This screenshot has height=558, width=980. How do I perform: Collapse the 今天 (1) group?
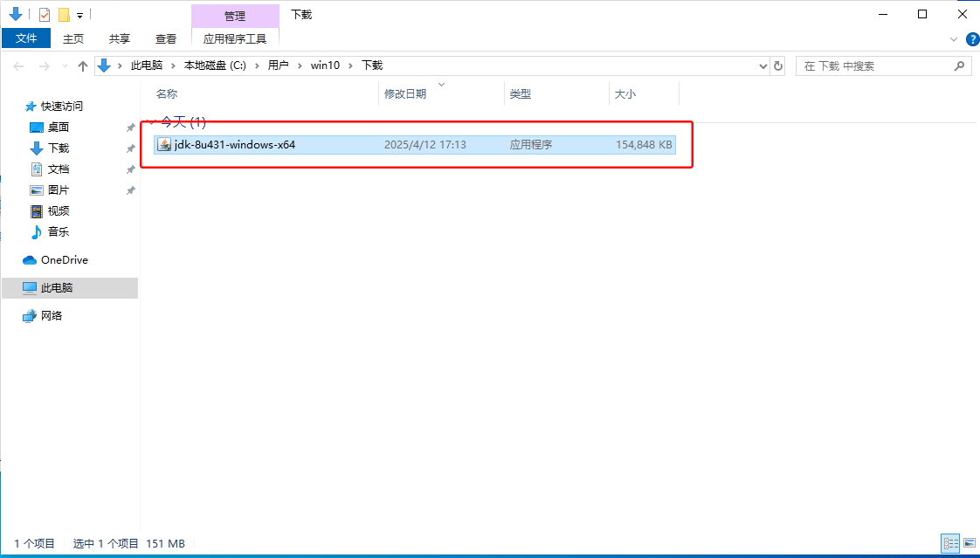coord(150,122)
